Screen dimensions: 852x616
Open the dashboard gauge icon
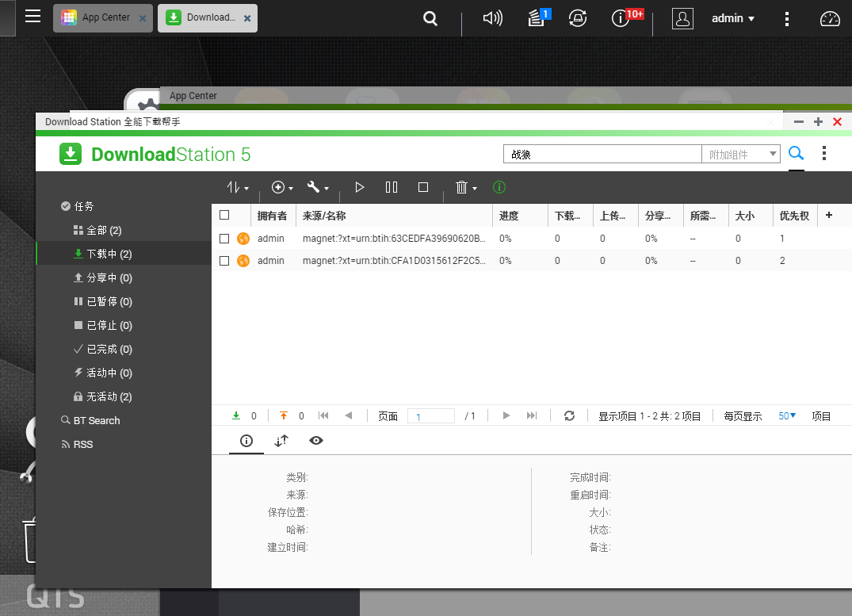click(830, 18)
